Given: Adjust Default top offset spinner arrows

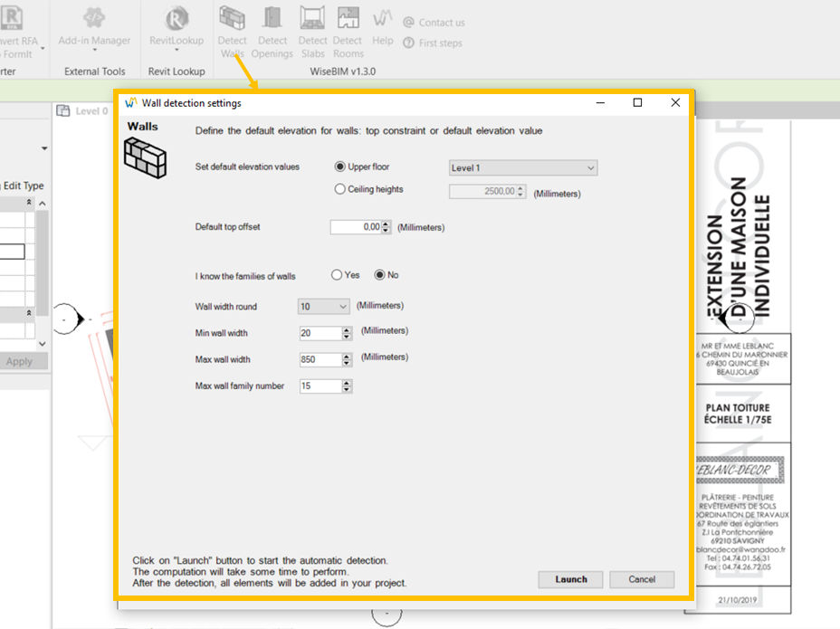Looking at the screenshot, I should point(386,227).
